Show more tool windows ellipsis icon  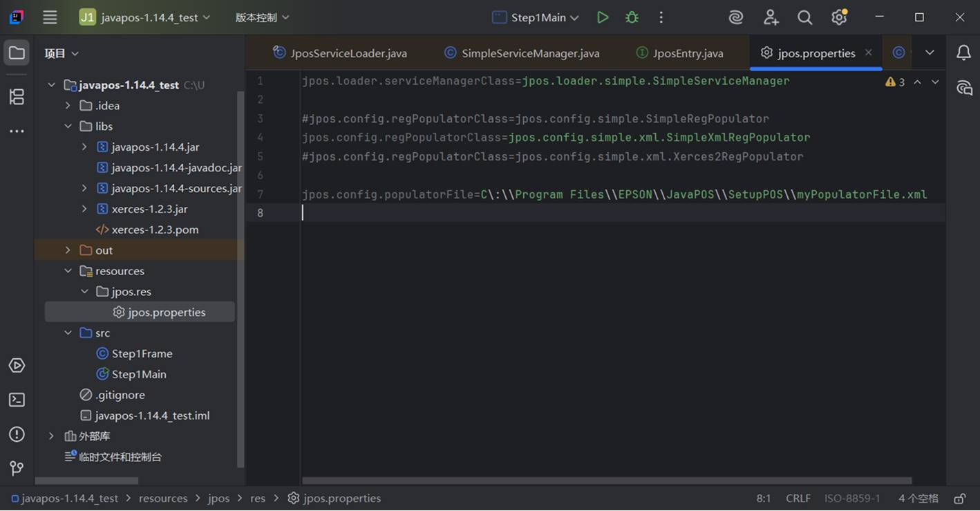click(17, 131)
